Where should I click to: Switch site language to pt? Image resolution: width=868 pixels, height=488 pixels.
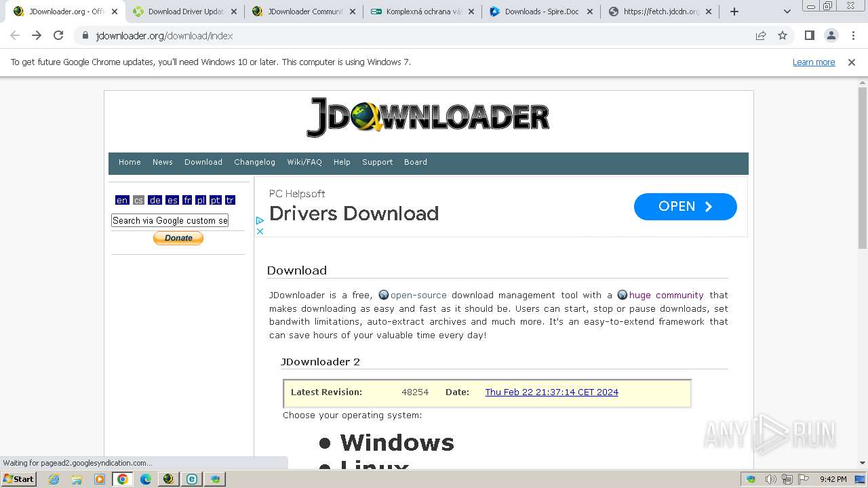pos(216,200)
